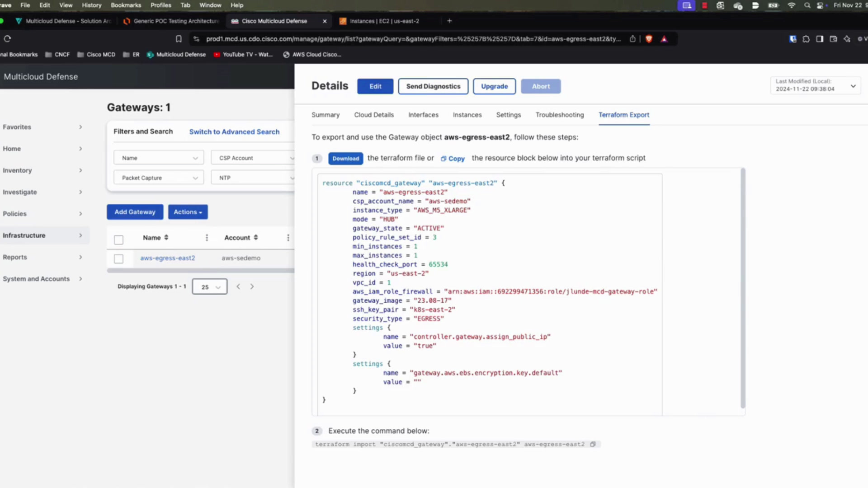Open the Troubleshooting tab
This screenshot has height=488, width=868.
[x=560, y=115]
